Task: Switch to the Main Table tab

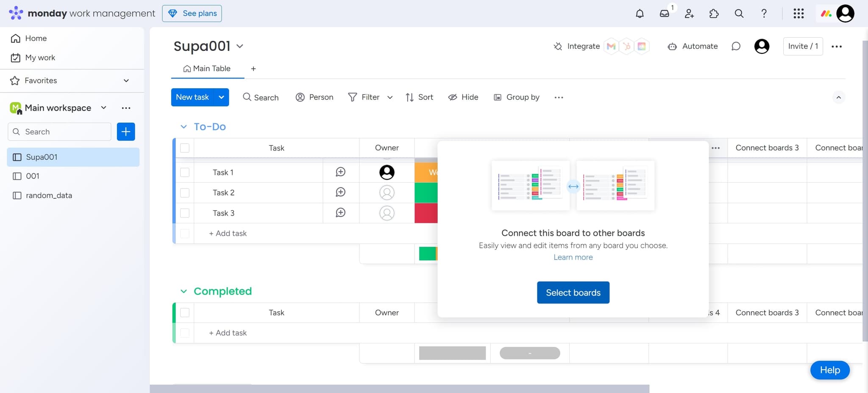Action: pyautogui.click(x=207, y=68)
